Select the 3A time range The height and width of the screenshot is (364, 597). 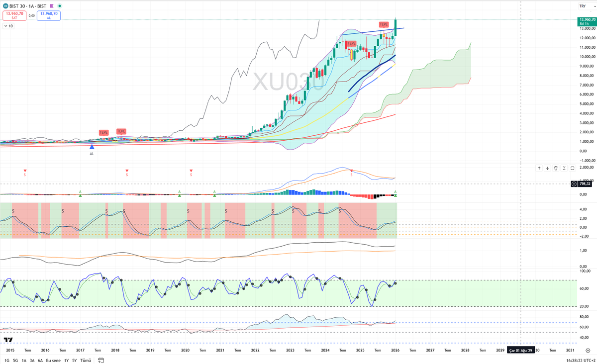[x=32, y=361]
